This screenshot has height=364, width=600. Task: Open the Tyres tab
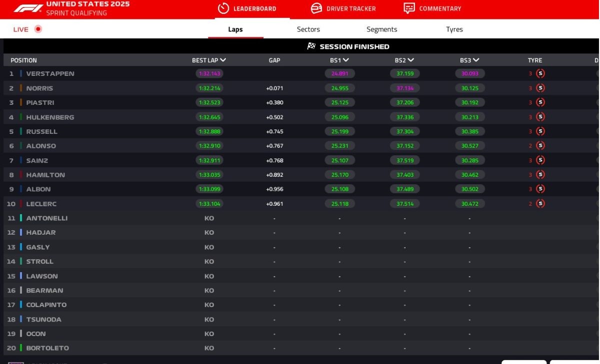pyautogui.click(x=454, y=29)
